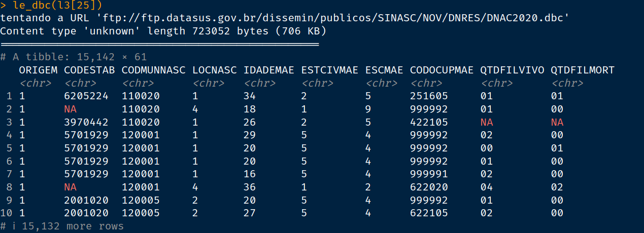Select the 'Content type unknown' length text
The width and height of the screenshot is (644, 233).
coord(162,31)
